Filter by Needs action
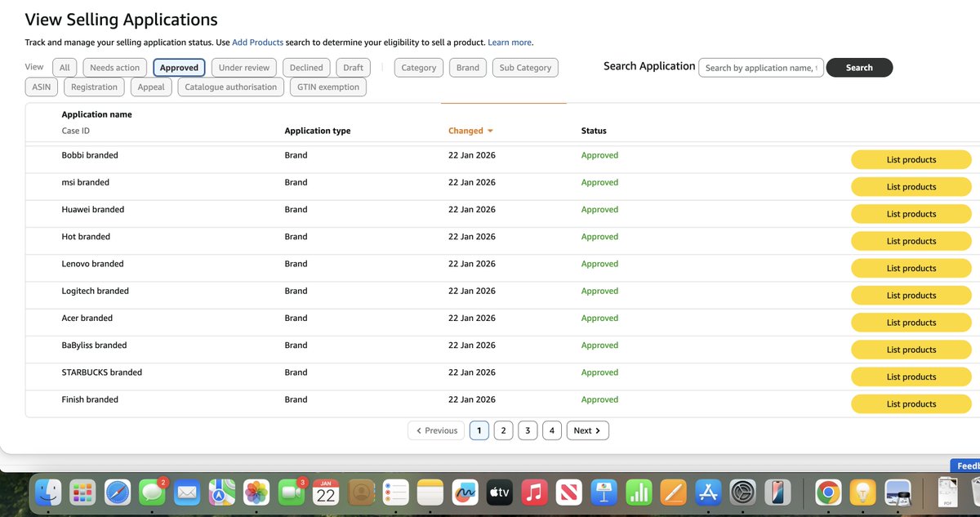 pyautogui.click(x=114, y=68)
